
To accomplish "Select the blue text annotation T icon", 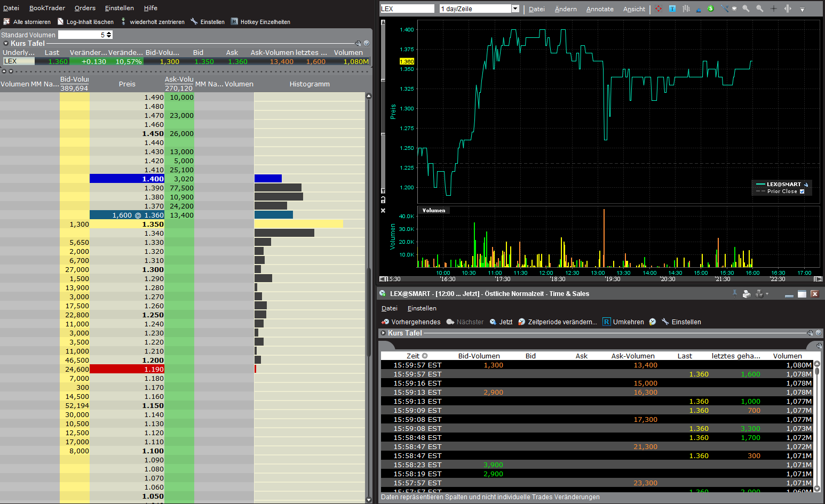I will 672,9.
